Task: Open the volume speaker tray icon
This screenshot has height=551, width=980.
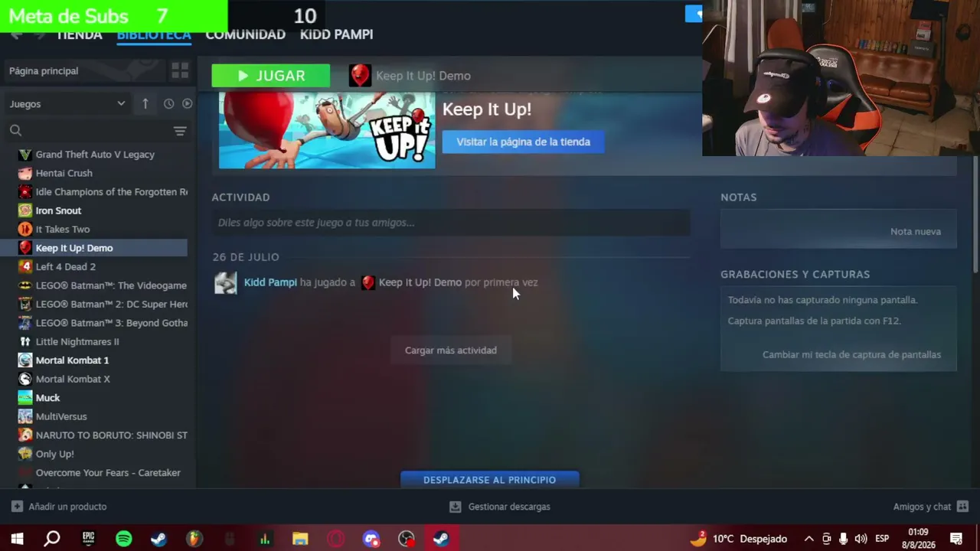Action: (x=861, y=539)
